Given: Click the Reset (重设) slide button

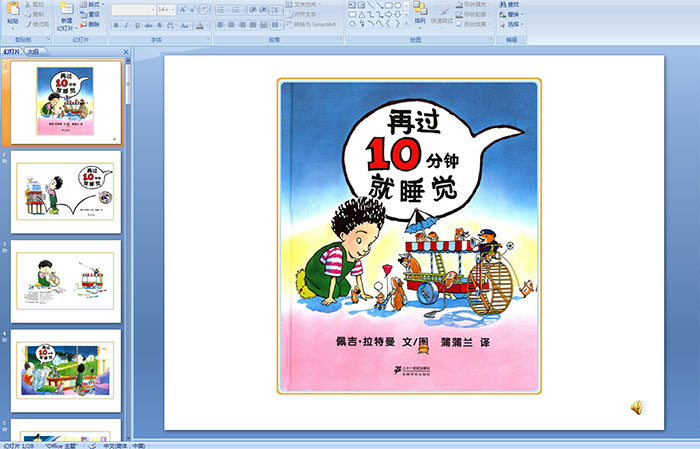Looking at the screenshot, I should pos(90,14).
